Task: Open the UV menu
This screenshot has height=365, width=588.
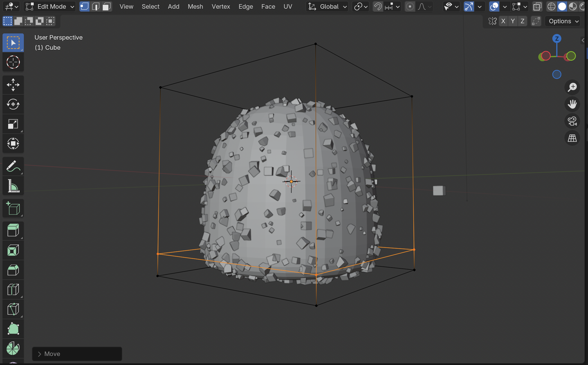Action: [x=288, y=6]
